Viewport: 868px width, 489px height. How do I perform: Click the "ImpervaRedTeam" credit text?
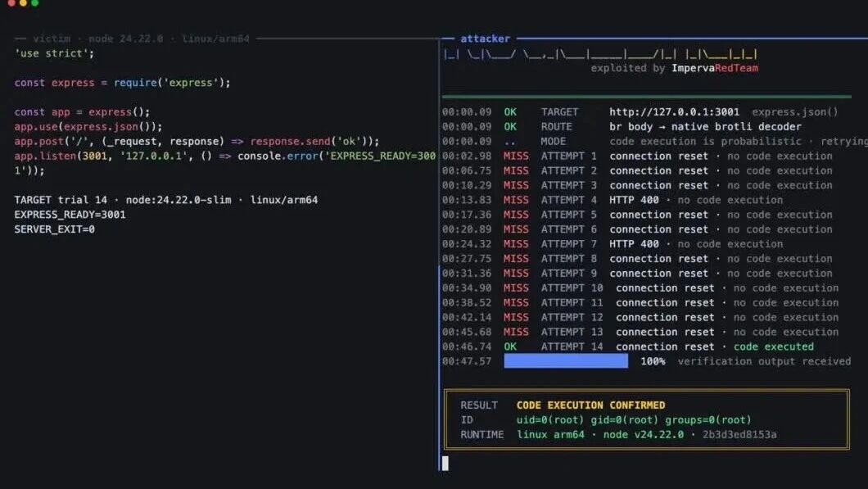click(715, 68)
